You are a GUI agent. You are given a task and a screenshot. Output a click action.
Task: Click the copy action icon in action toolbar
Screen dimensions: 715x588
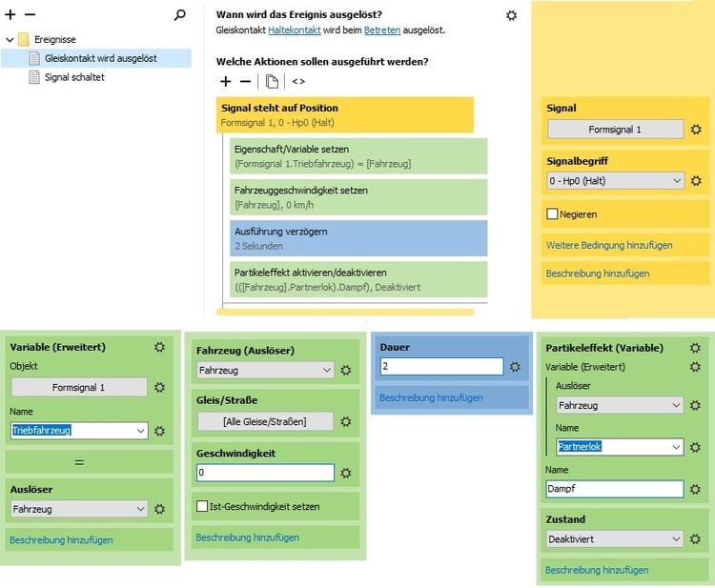tap(272, 82)
